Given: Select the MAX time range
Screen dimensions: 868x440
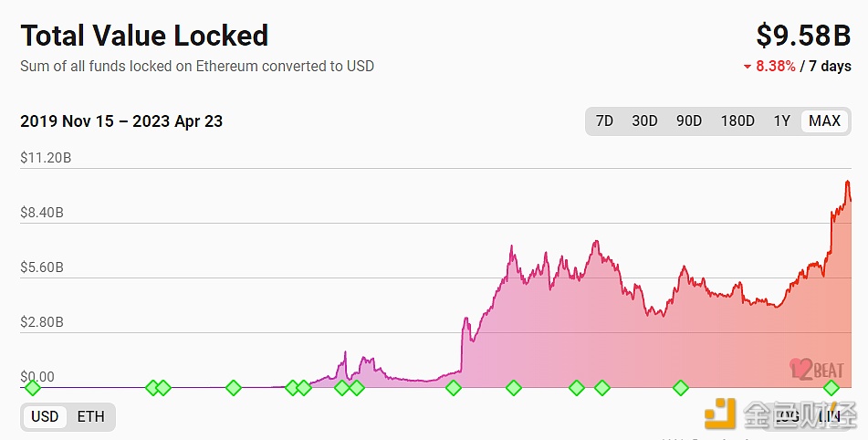Looking at the screenshot, I should 825,121.
